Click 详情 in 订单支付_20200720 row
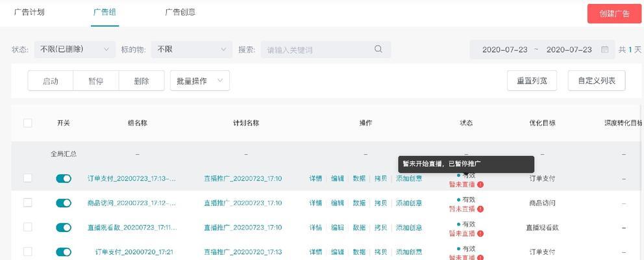The height and width of the screenshot is (260, 644). (x=316, y=252)
